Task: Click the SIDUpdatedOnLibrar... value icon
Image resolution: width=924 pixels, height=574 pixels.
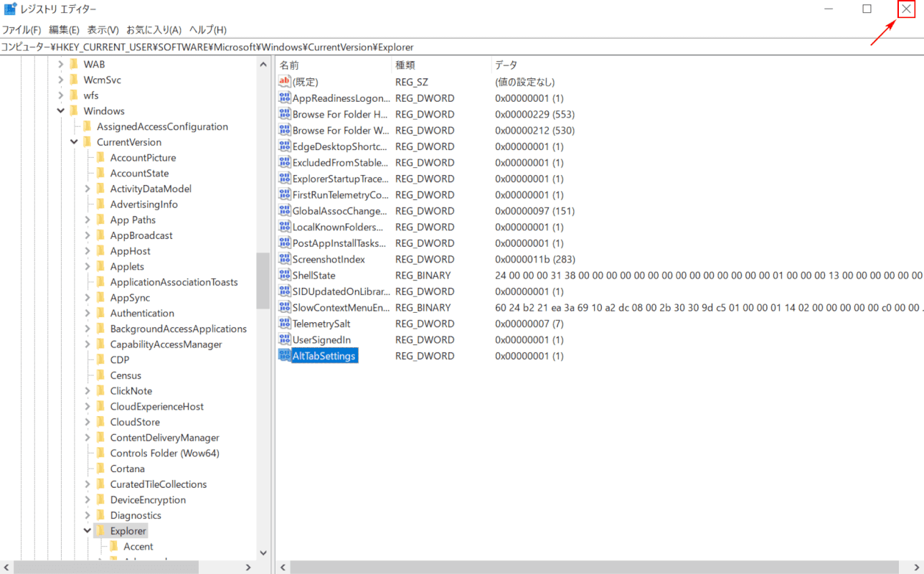Action: pos(284,291)
